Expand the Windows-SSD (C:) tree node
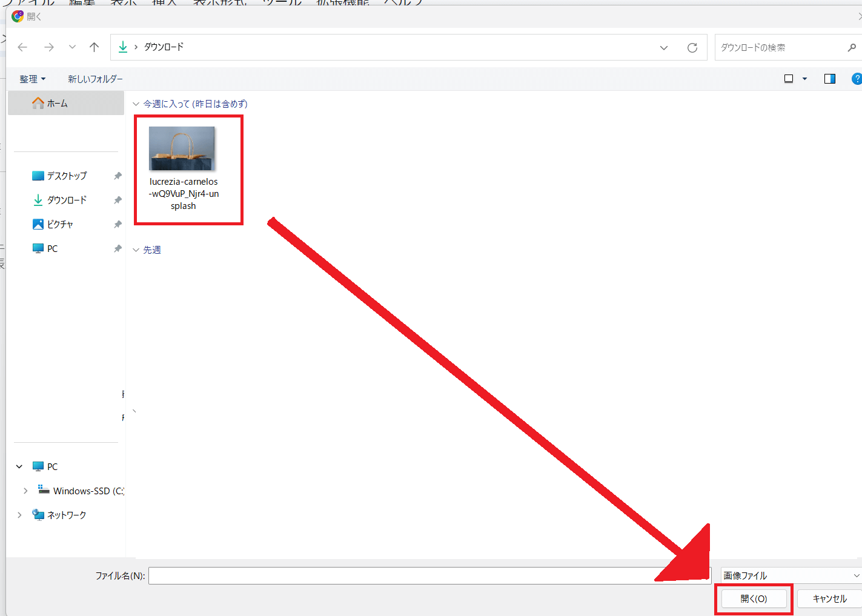 (x=25, y=491)
